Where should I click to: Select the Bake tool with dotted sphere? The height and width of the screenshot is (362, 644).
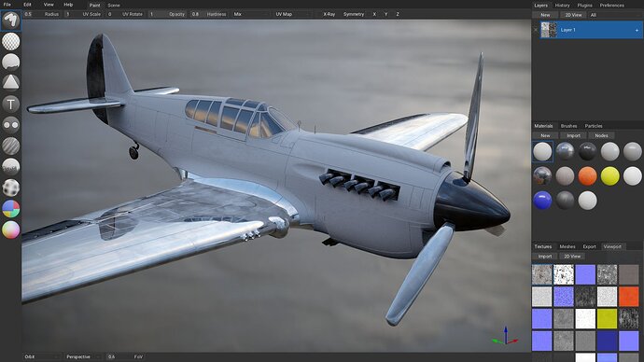pos(10,188)
